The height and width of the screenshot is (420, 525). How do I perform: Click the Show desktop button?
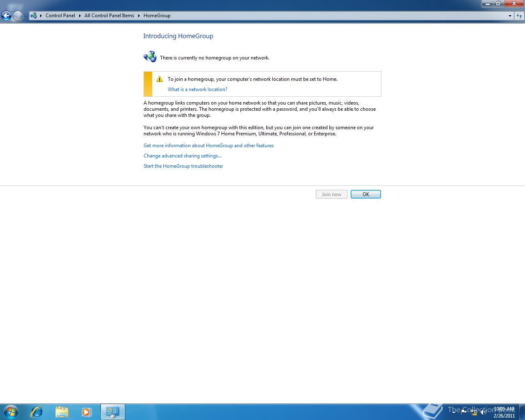tap(522, 412)
